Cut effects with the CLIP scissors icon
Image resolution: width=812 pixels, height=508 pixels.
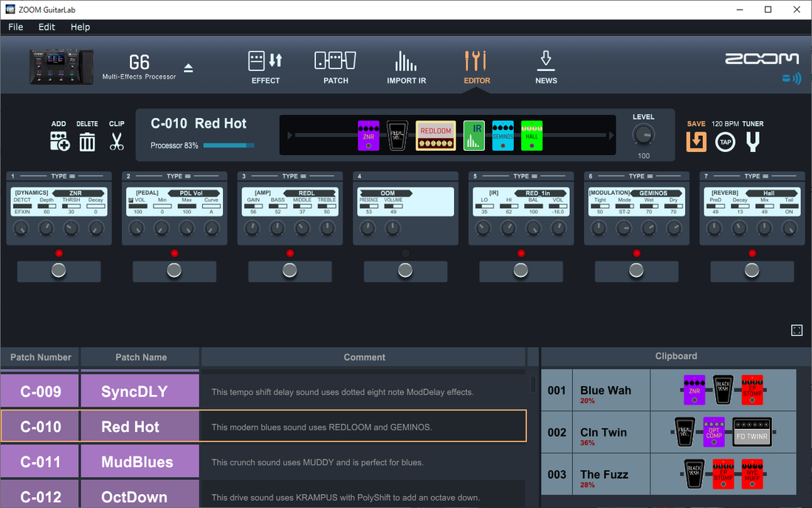(116, 140)
